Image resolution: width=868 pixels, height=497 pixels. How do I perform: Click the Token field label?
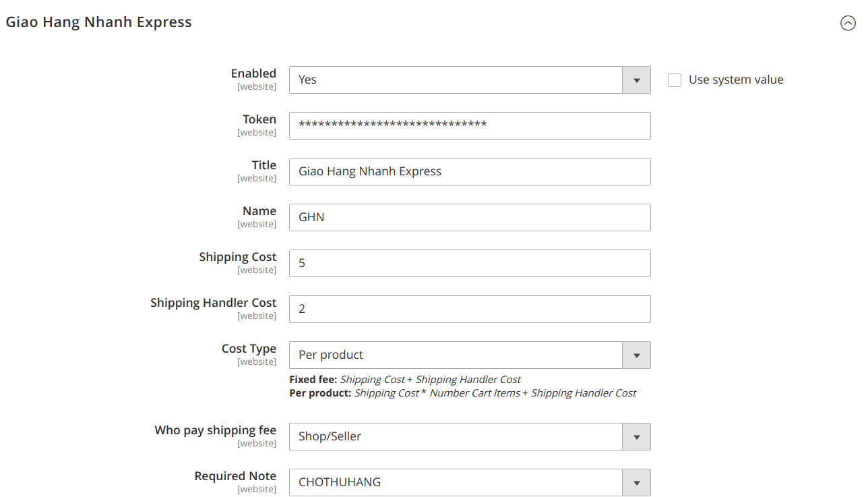tap(259, 119)
